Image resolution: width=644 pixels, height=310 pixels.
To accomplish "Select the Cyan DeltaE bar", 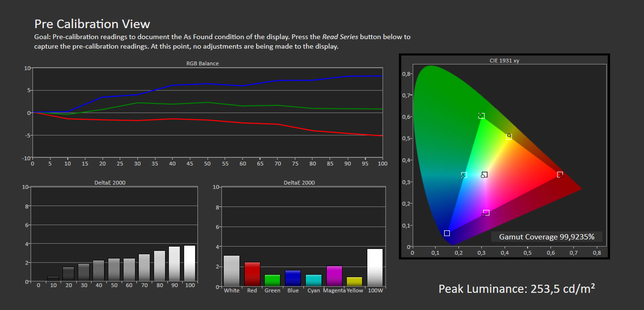I will coord(313,280).
